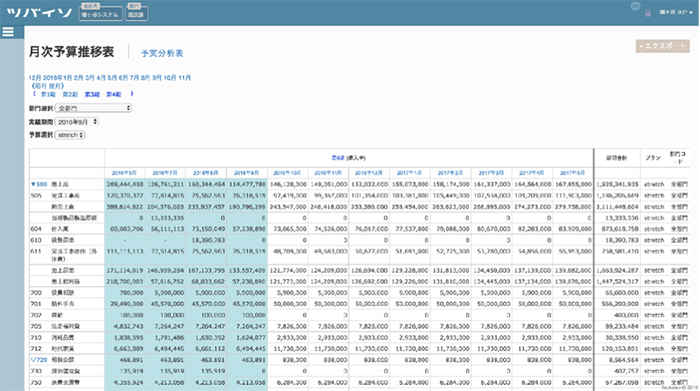Click the company name box in header
The height and width of the screenshot is (391, 700).
[x=100, y=12]
